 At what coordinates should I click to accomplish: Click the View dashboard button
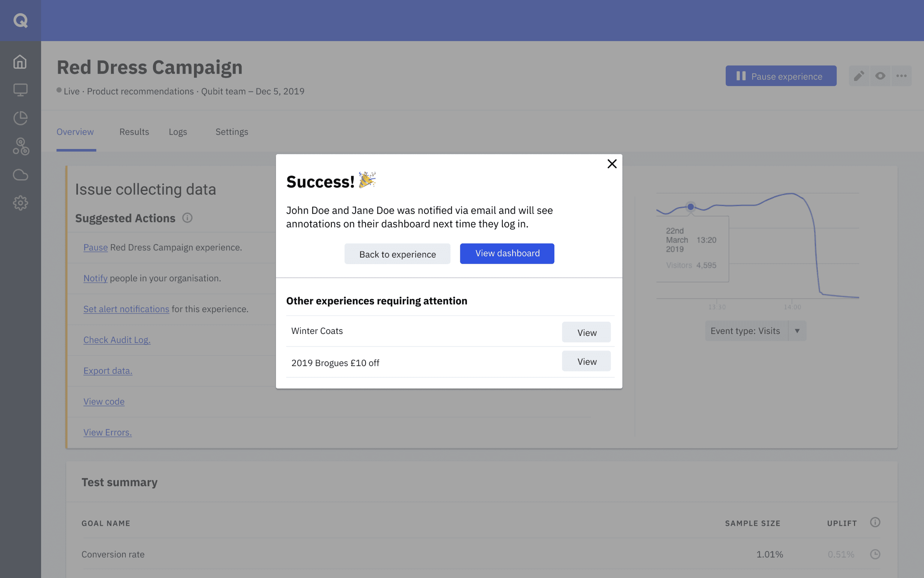(x=507, y=253)
